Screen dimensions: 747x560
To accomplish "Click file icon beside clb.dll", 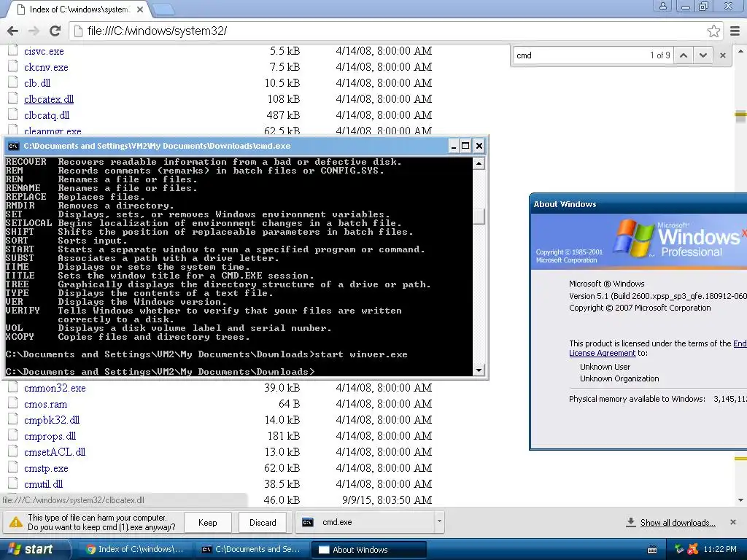I will coord(13,82).
